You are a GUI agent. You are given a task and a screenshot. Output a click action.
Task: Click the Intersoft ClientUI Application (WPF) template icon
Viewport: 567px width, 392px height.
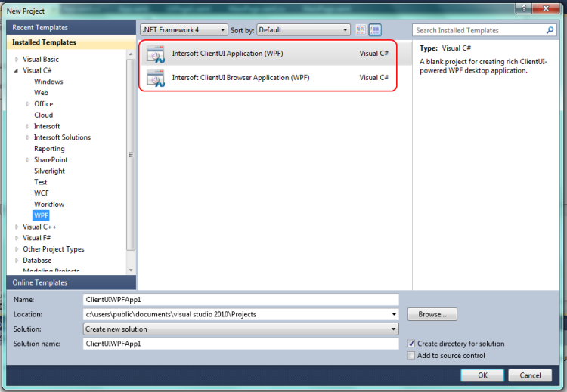click(156, 54)
